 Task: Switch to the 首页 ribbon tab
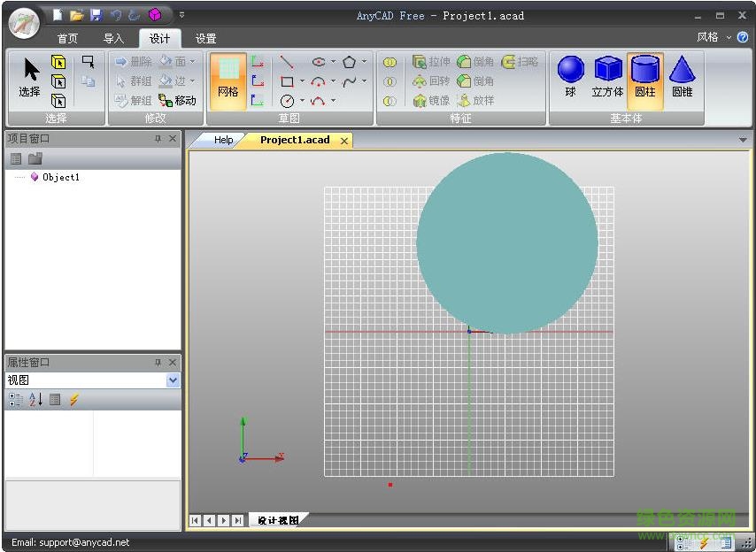pos(67,38)
